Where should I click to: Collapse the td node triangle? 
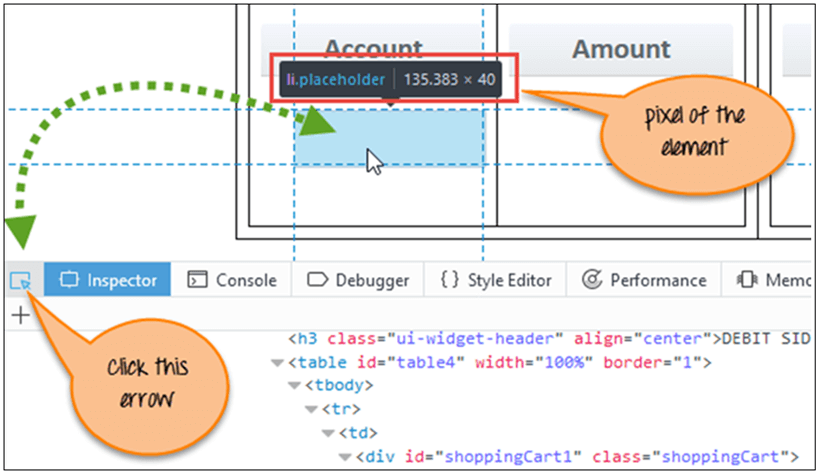point(328,433)
